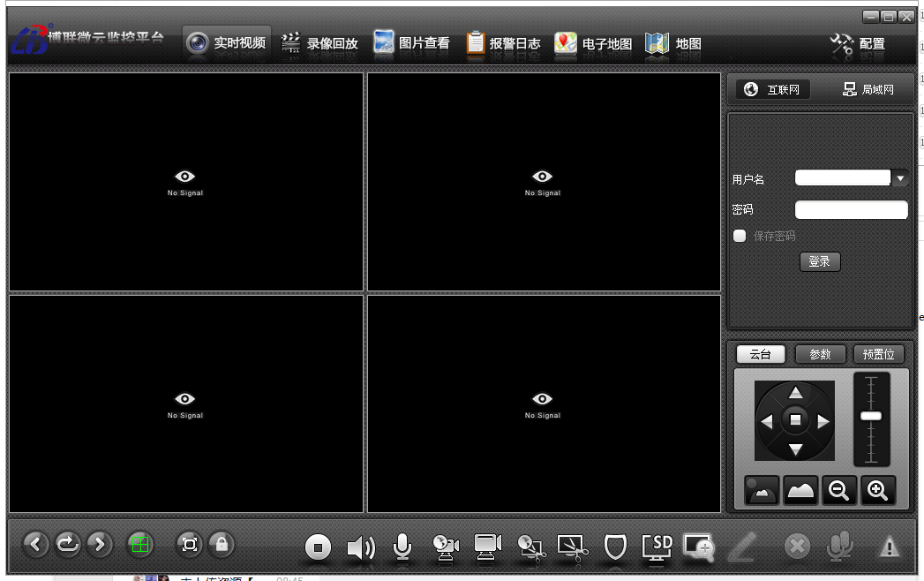Toggle the padlock lock icon
924x581 pixels.
pos(221,544)
